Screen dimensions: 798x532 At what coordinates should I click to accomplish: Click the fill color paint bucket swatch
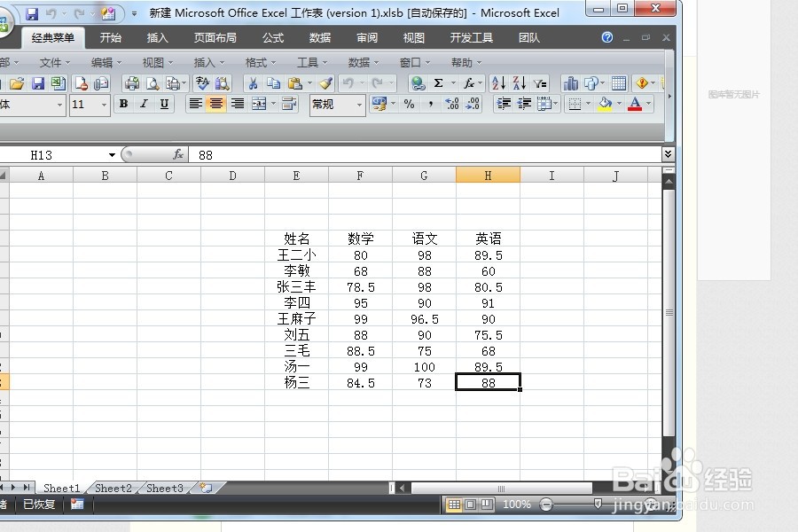click(605, 104)
